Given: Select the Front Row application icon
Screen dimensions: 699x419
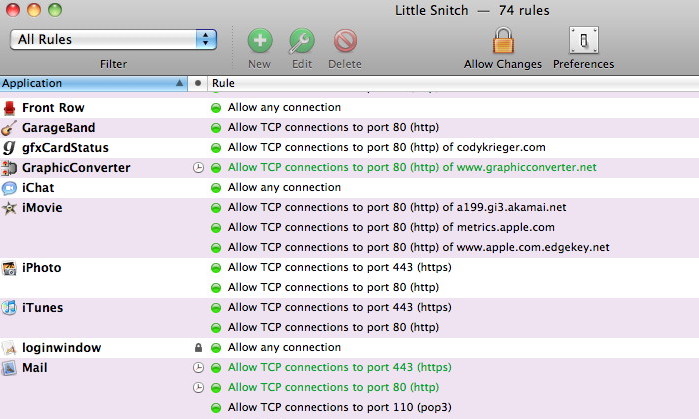Looking at the screenshot, I should point(9,108).
